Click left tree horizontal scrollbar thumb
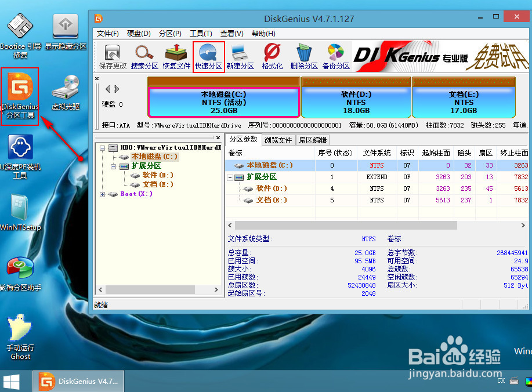532x392 pixels. pos(150,289)
